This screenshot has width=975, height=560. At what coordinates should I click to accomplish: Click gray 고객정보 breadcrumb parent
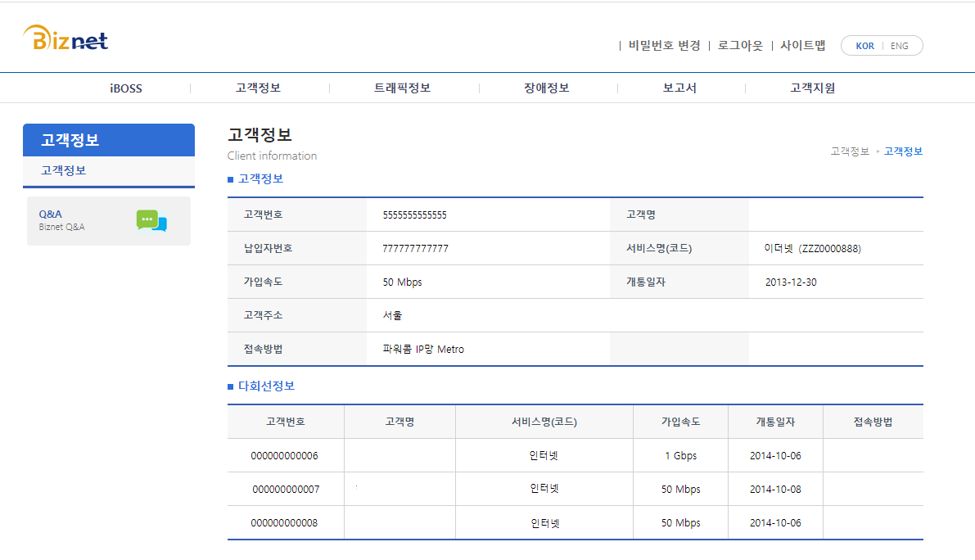click(850, 151)
